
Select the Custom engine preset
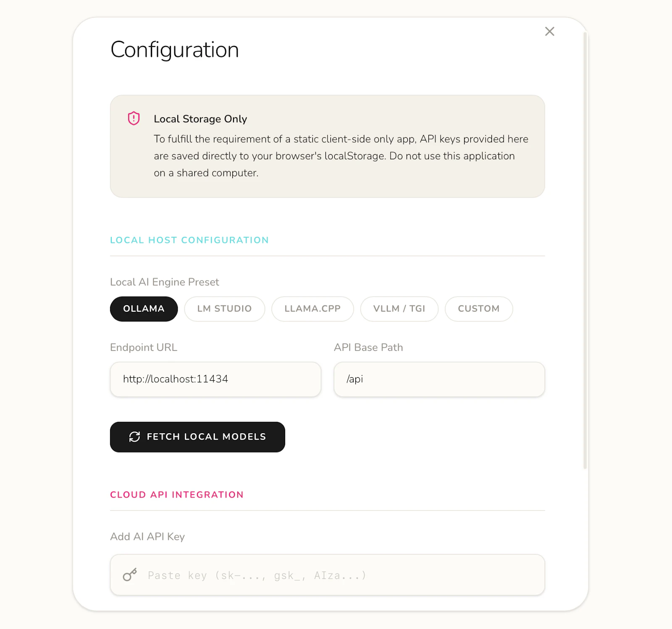(479, 309)
